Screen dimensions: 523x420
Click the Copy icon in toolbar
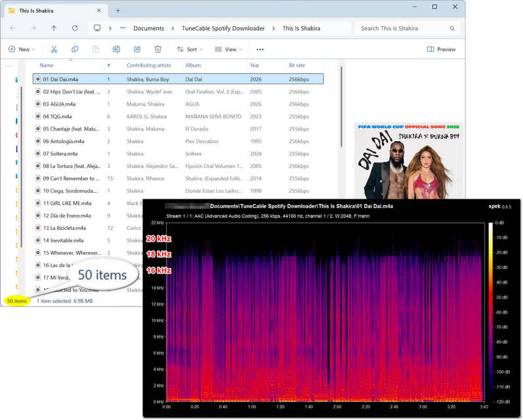coord(75,50)
